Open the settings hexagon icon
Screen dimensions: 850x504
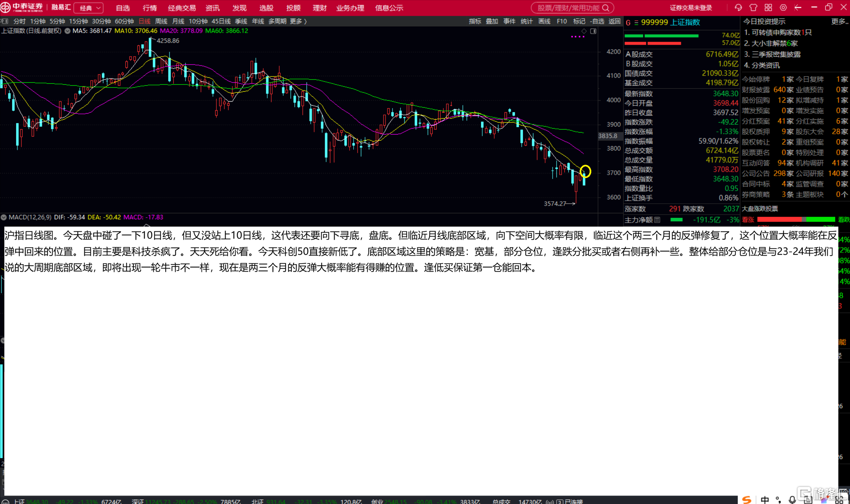coord(783,7)
